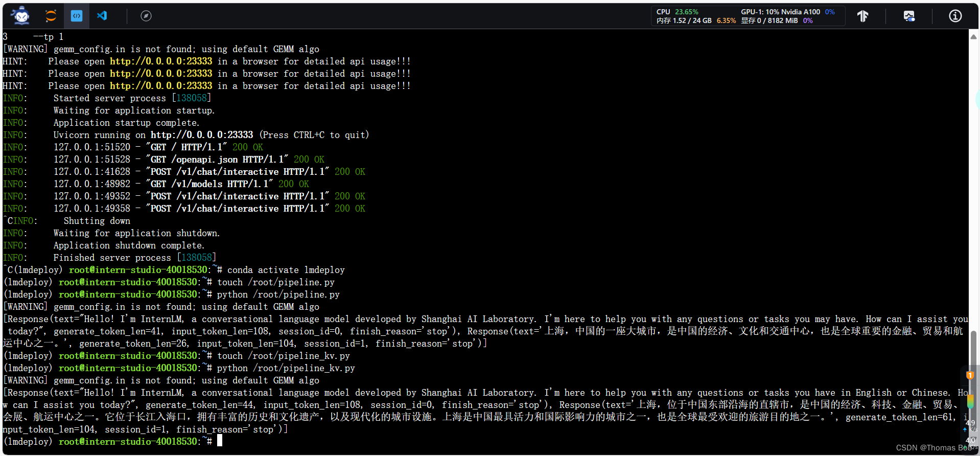Screen dimensions: 980x456
Task: Click the "conda activate lmdeploy" command
Action: point(286,270)
